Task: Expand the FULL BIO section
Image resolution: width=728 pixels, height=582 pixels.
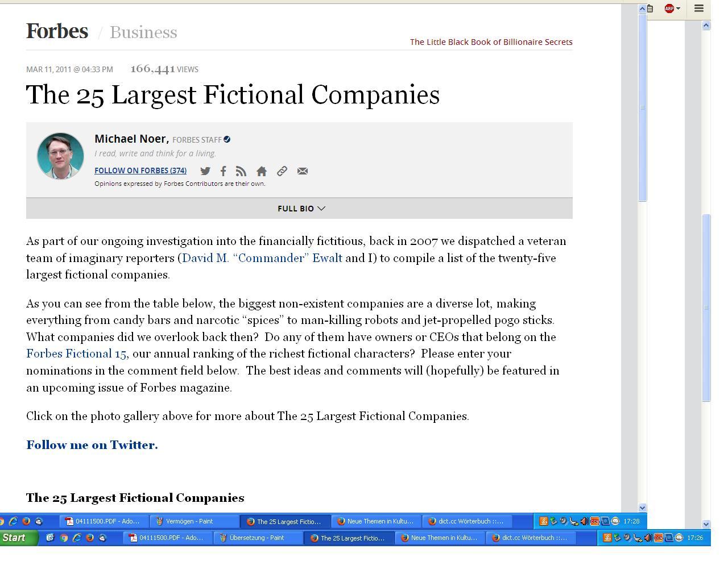Action: click(299, 209)
